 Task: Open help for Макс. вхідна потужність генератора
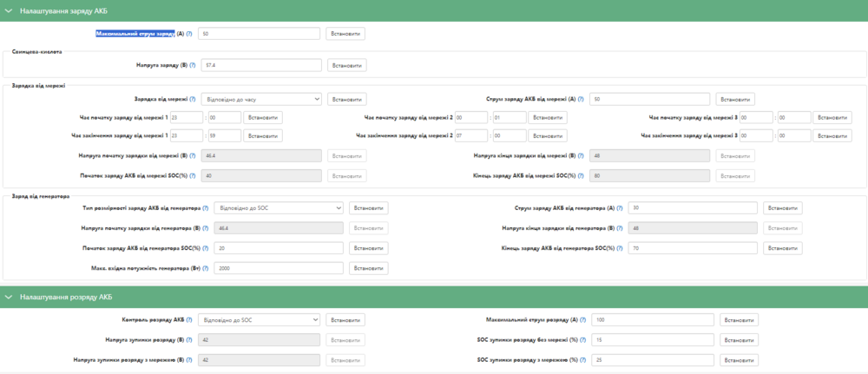point(205,268)
